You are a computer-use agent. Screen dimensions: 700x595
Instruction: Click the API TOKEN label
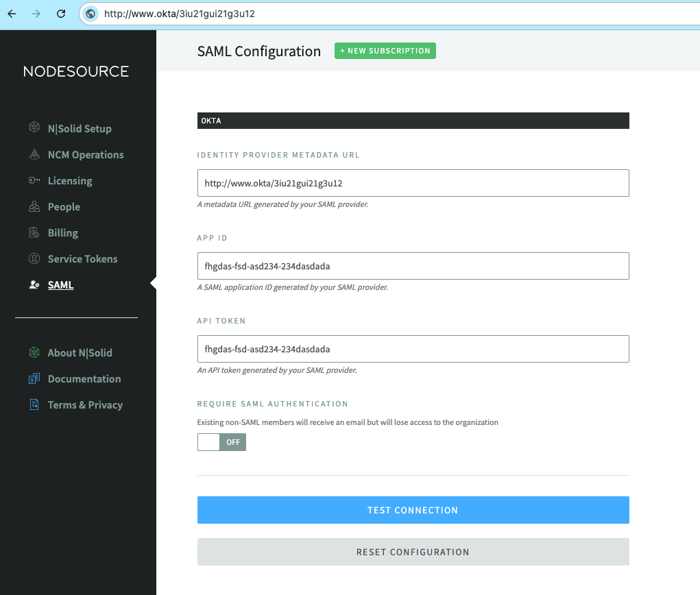coord(221,321)
